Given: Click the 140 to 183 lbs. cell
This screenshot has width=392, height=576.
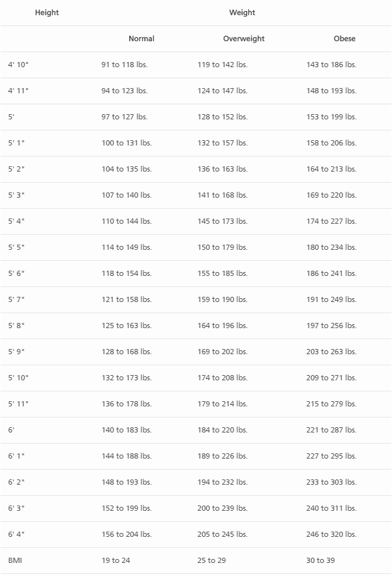Looking at the screenshot, I should [x=127, y=430].
